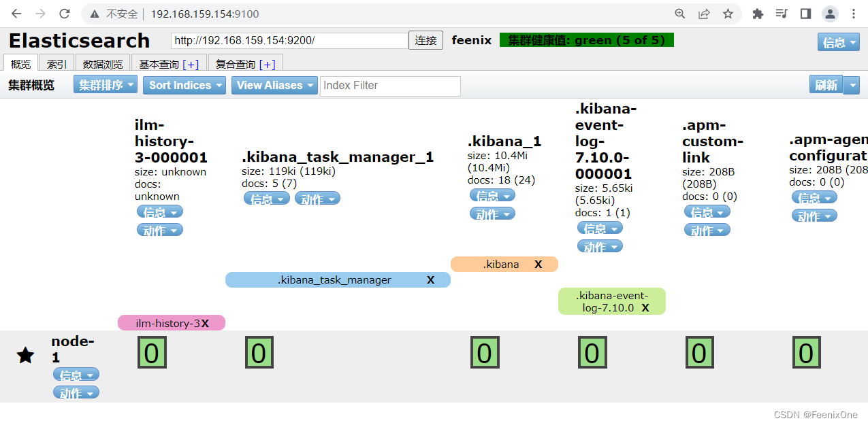Image resolution: width=868 pixels, height=425 pixels.
Task: Open 动作 menu for .kibana-event-log-7.10.0-000001
Action: pyautogui.click(x=600, y=246)
